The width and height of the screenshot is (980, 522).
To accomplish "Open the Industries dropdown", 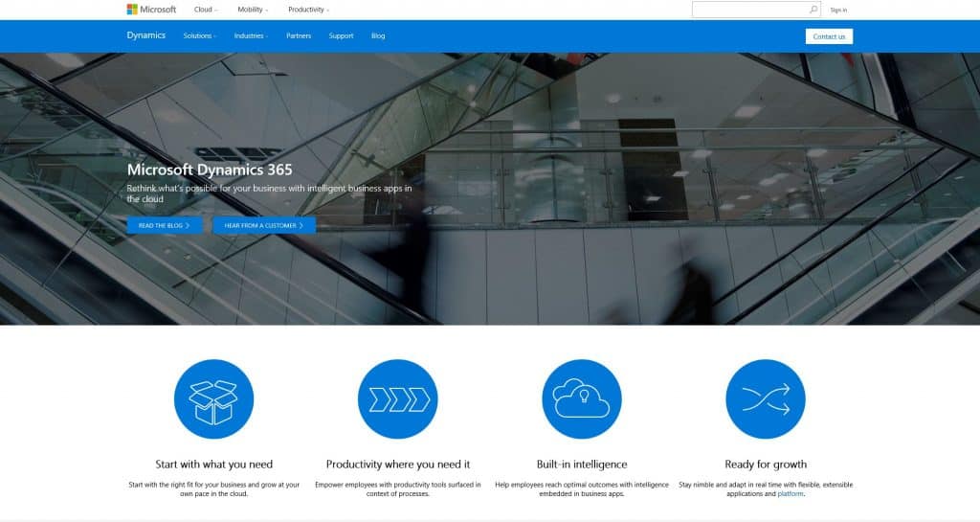I will click(x=251, y=36).
